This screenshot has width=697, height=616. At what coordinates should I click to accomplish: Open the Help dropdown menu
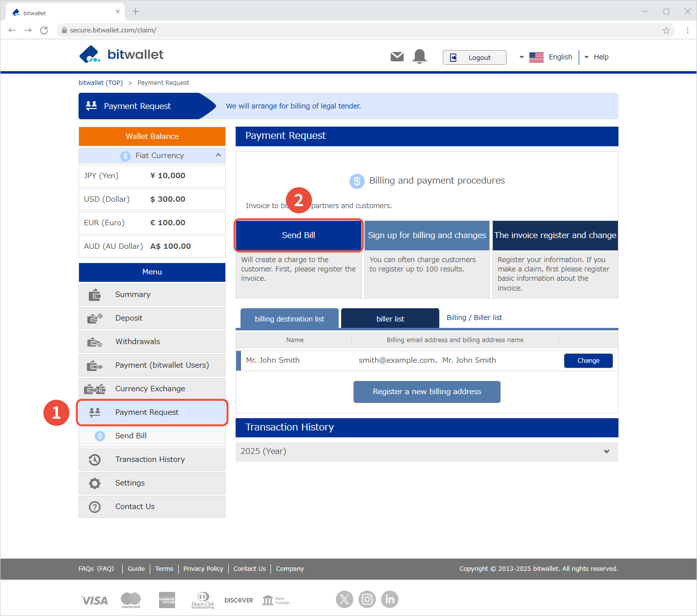pyautogui.click(x=596, y=57)
